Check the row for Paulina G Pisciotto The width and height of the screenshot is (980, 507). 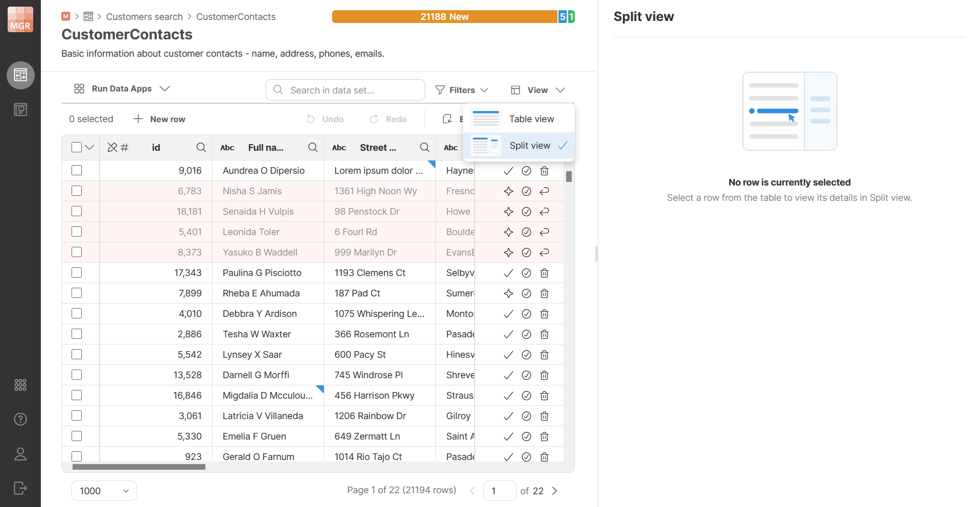pos(77,272)
